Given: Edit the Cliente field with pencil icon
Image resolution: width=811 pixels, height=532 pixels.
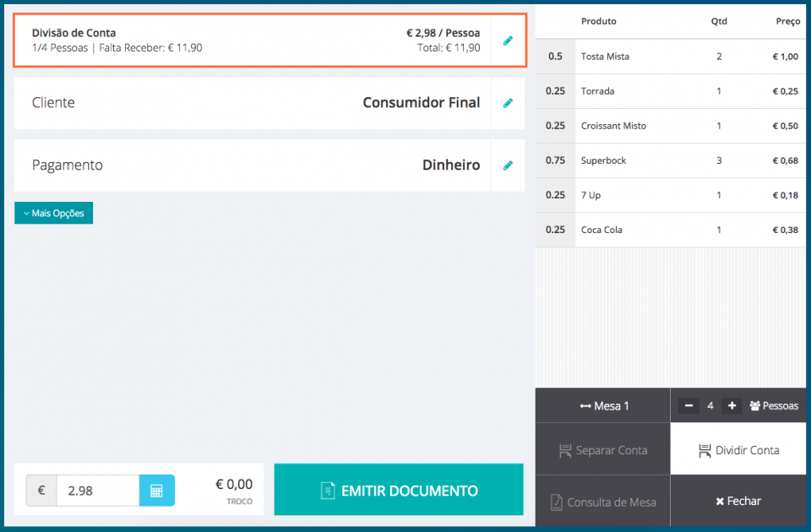Looking at the screenshot, I should pyautogui.click(x=508, y=103).
